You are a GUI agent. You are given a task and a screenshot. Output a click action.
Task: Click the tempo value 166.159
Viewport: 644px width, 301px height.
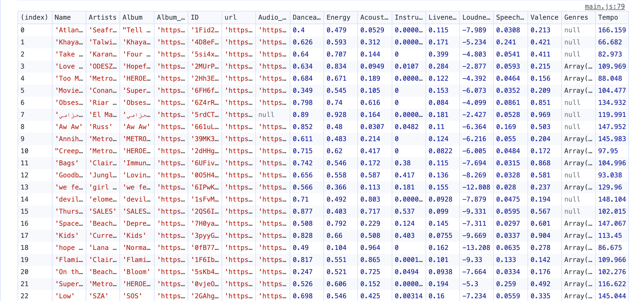coord(612,30)
